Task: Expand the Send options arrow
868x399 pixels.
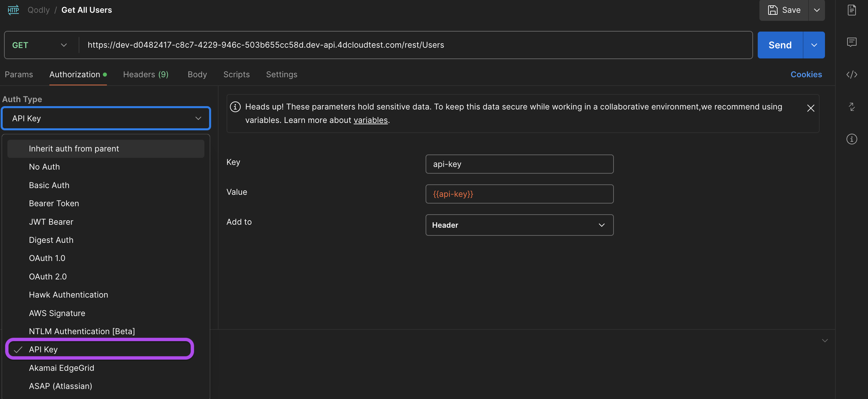Action: (x=814, y=45)
